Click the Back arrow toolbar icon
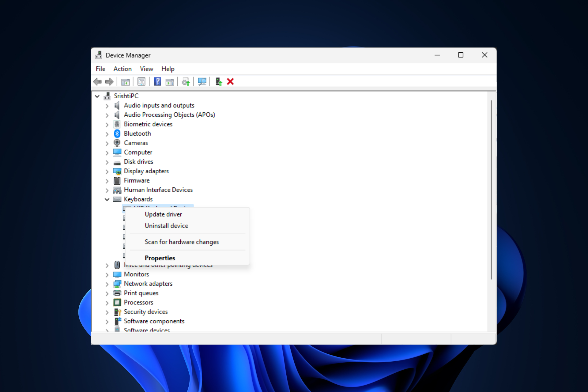Viewport: 588px width, 392px height. tap(98, 82)
